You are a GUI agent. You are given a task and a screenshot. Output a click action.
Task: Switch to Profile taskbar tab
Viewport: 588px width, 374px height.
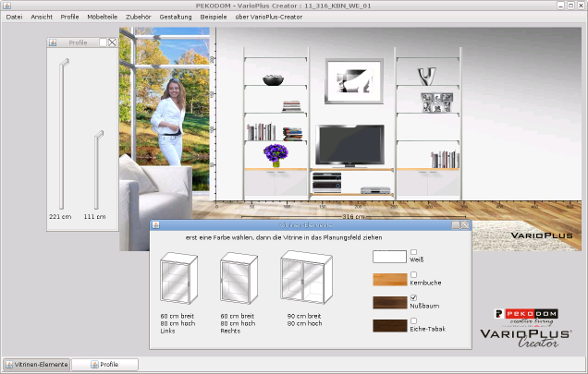(x=104, y=364)
